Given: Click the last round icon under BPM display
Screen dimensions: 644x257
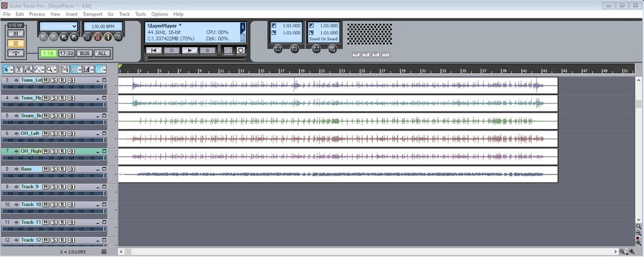Looking at the screenshot, I should (x=118, y=37).
